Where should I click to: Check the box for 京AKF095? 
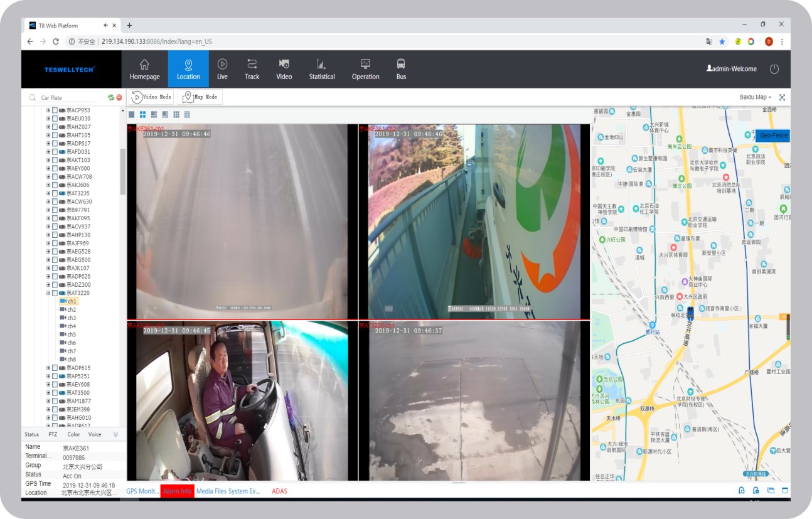click(55, 218)
